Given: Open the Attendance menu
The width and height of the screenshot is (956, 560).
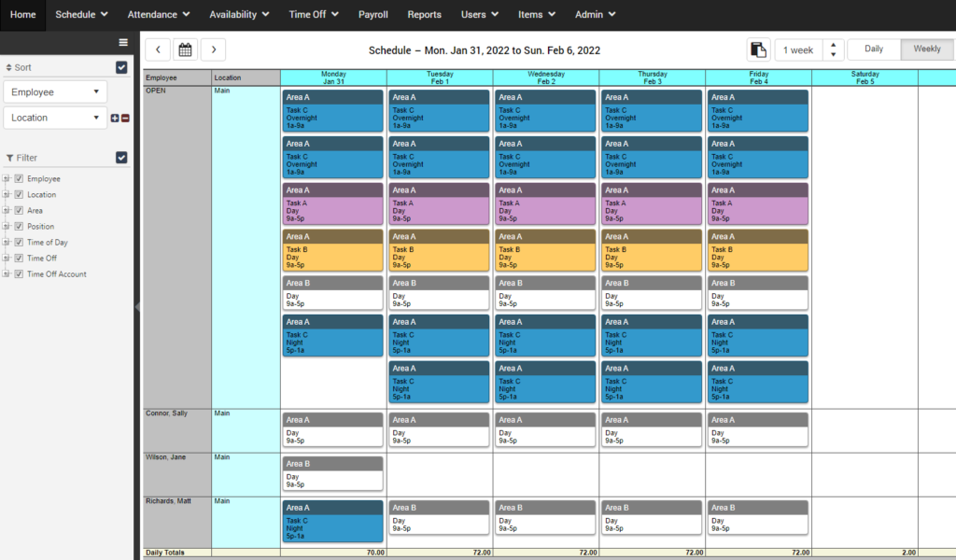Looking at the screenshot, I should click(x=159, y=15).
